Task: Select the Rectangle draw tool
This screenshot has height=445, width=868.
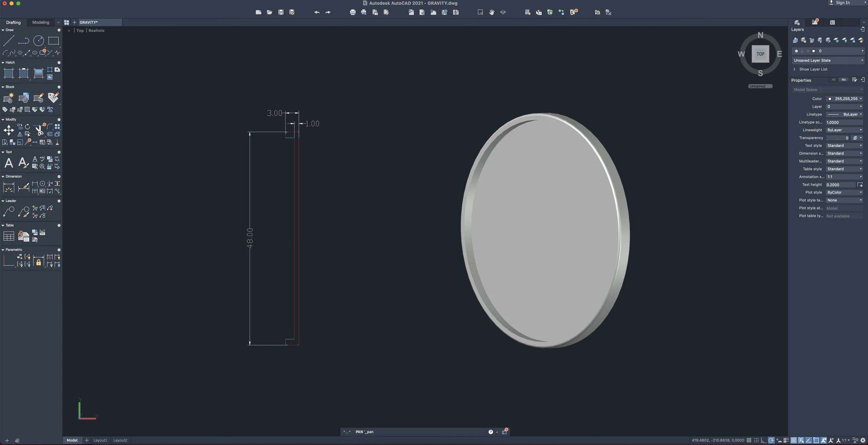Action: (53, 41)
